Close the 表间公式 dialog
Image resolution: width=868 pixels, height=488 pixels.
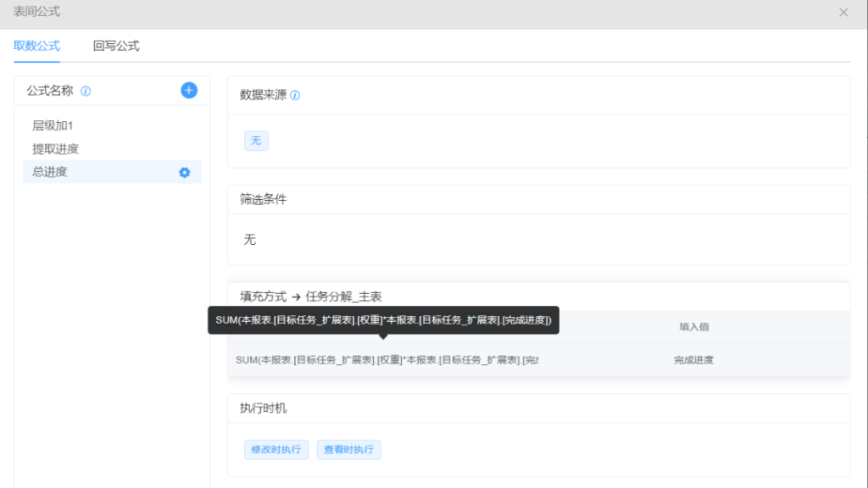tap(843, 12)
